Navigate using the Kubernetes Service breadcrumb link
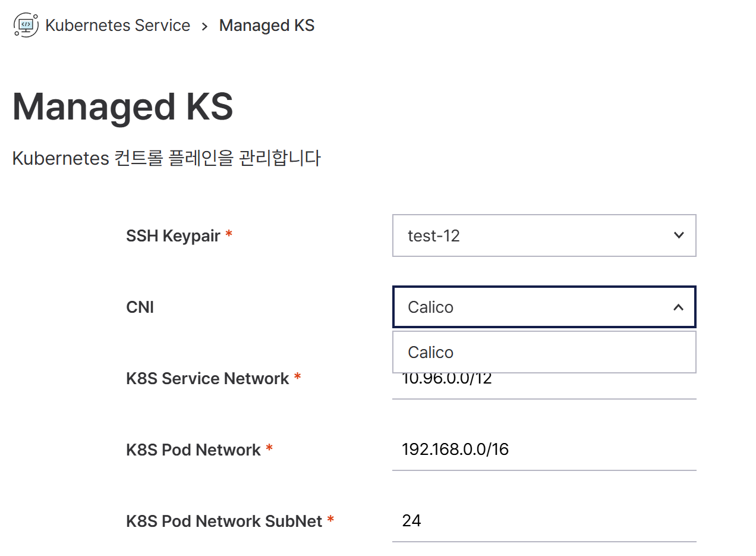Screen dimensions: 756x556 point(118,25)
